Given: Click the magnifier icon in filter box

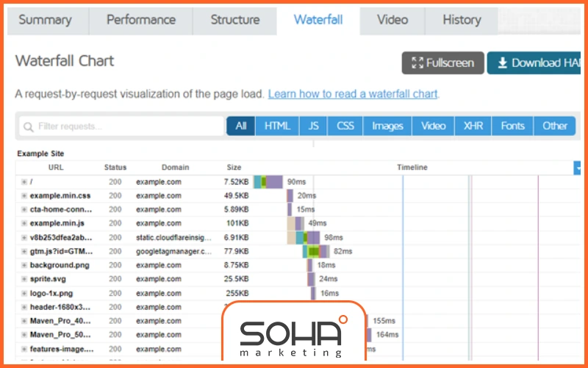Looking at the screenshot, I should pyautogui.click(x=28, y=127).
